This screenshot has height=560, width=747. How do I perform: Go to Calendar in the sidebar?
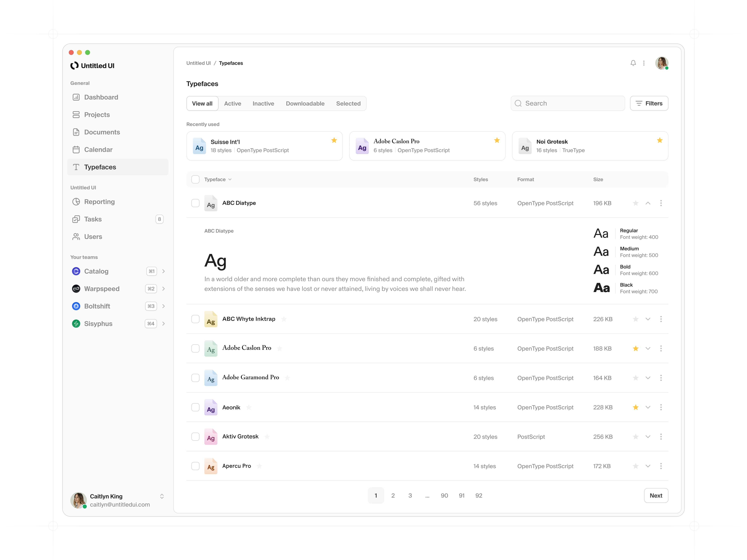(x=98, y=150)
